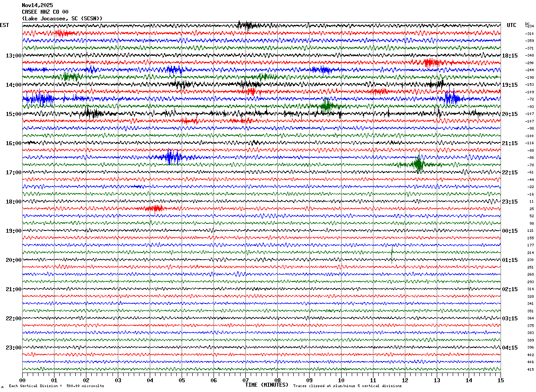Click the tall green spike above the 20:00 trace
The height and width of the screenshot is (392, 536).
pyautogui.click(x=392, y=255)
